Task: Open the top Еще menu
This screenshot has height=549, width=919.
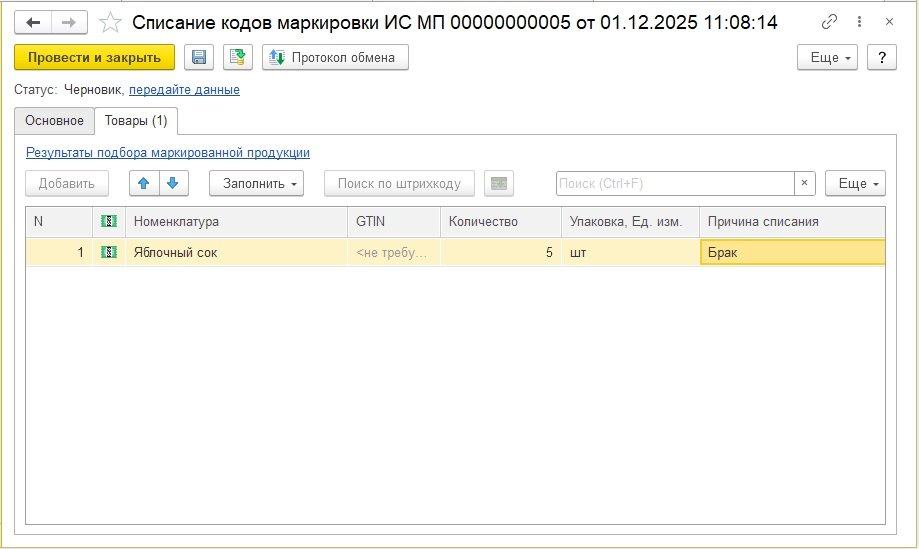Action: 827,58
